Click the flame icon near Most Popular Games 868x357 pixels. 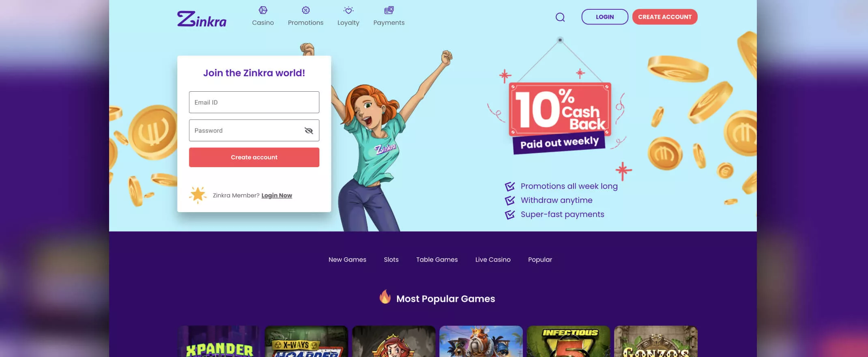coord(385,297)
